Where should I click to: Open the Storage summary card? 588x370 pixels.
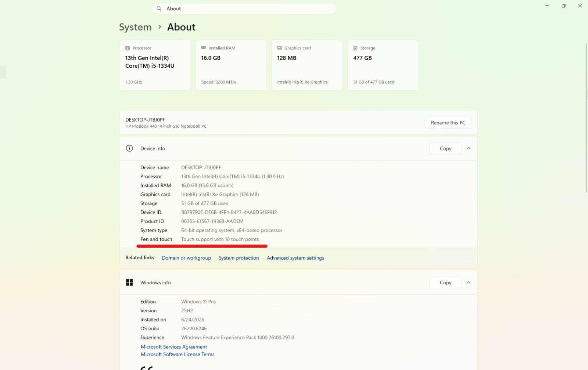[383, 65]
